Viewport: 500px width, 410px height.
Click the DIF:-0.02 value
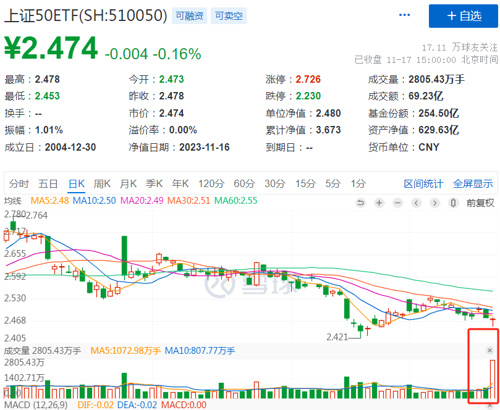coord(96,405)
